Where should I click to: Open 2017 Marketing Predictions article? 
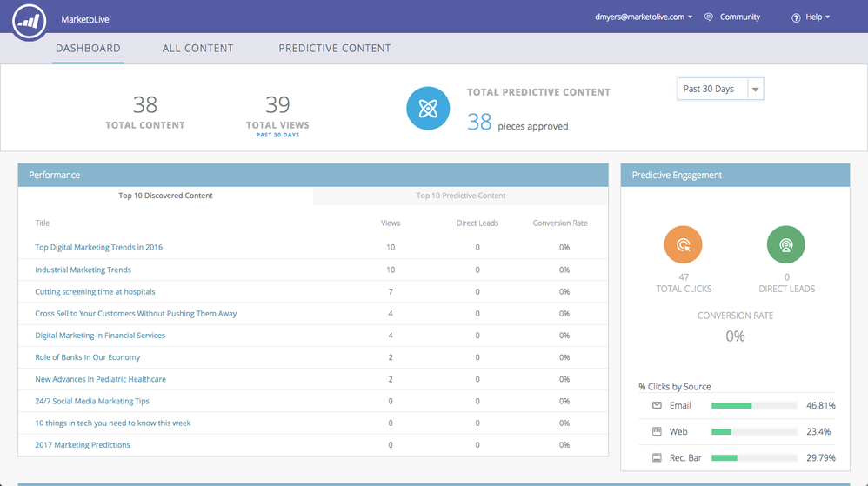click(x=83, y=444)
